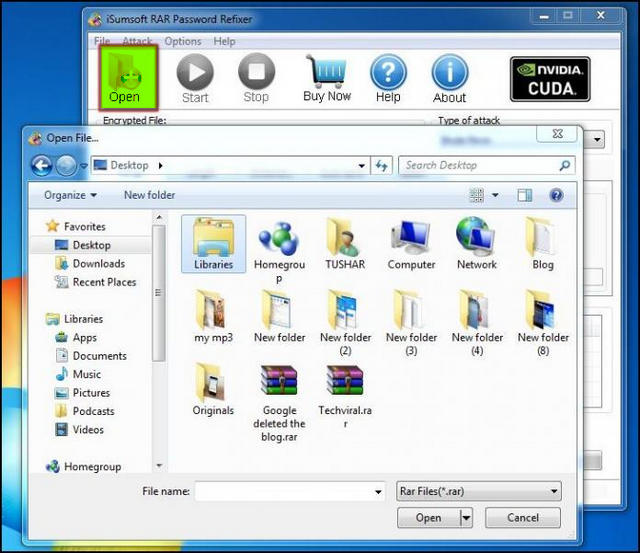Click the dialog help question mark icon
Image resolution: width=640 pixels, height=553 pixels.
(557, 195)
